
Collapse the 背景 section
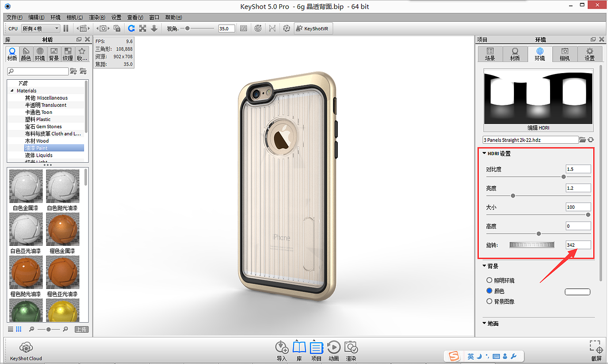point(484,266)
